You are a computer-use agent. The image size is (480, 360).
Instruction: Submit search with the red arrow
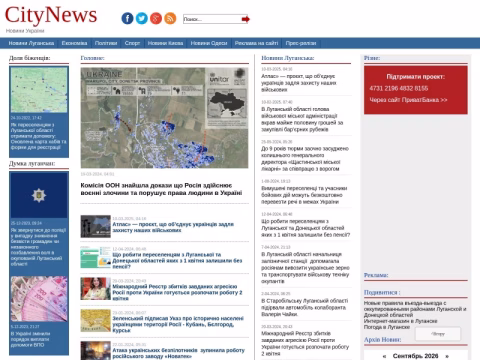point(246,19)
